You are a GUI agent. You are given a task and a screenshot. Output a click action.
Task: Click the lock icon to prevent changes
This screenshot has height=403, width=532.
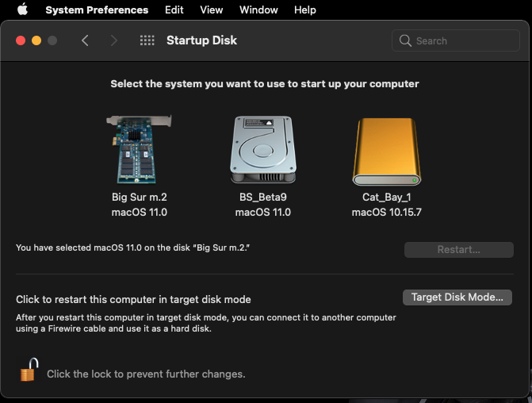pos(29,370)
